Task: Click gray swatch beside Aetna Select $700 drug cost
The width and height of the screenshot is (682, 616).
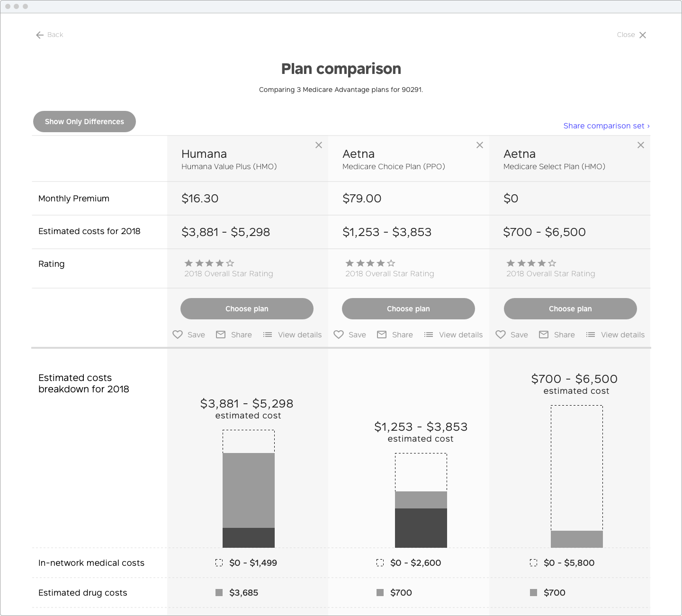Action: (533, 593)
